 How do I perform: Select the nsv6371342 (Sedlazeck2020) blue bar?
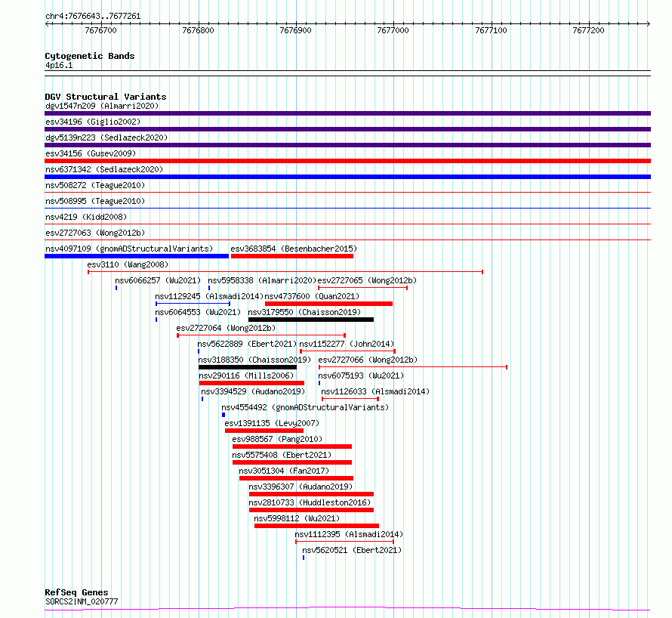pyautogui.click(x=347, y=177)
